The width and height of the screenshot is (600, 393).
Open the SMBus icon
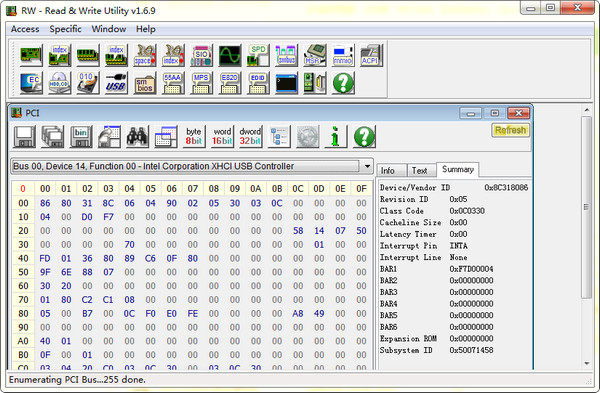(x=286, y=55)
